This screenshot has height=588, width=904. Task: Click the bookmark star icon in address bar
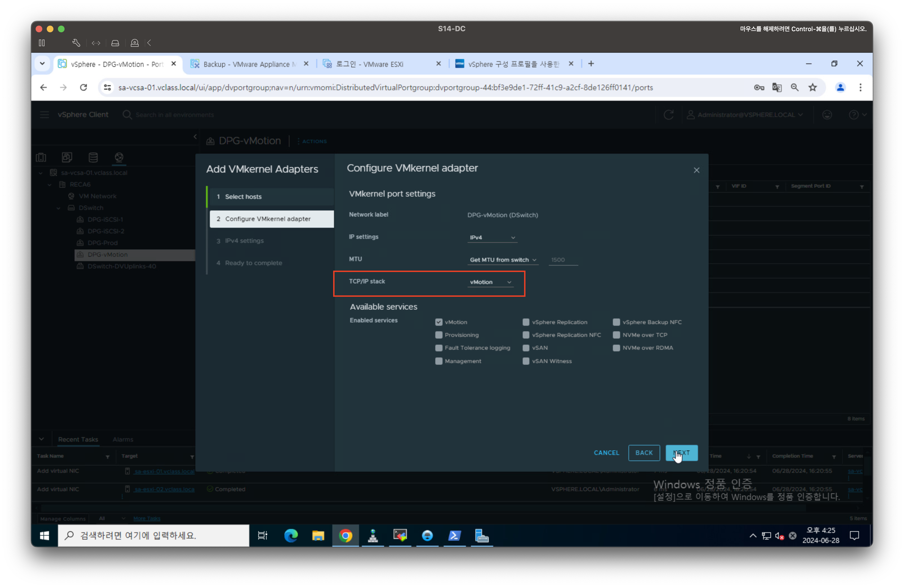(x=812, y=88)
